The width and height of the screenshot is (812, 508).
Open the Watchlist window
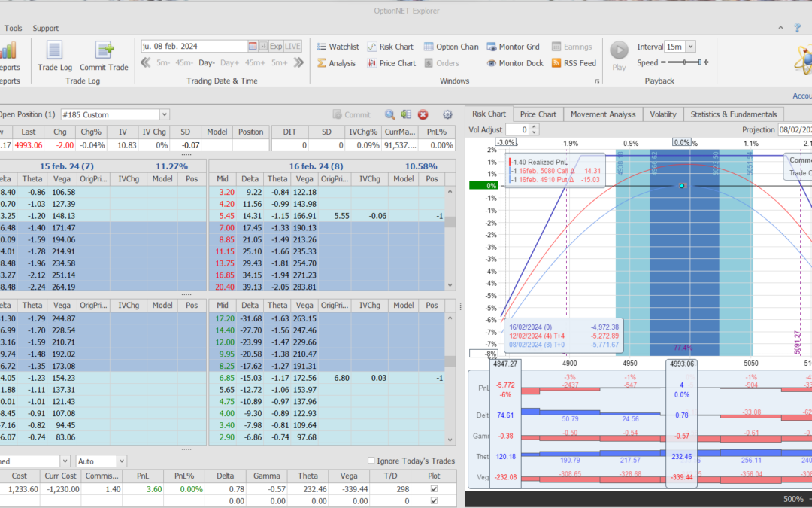coord(337,47)
